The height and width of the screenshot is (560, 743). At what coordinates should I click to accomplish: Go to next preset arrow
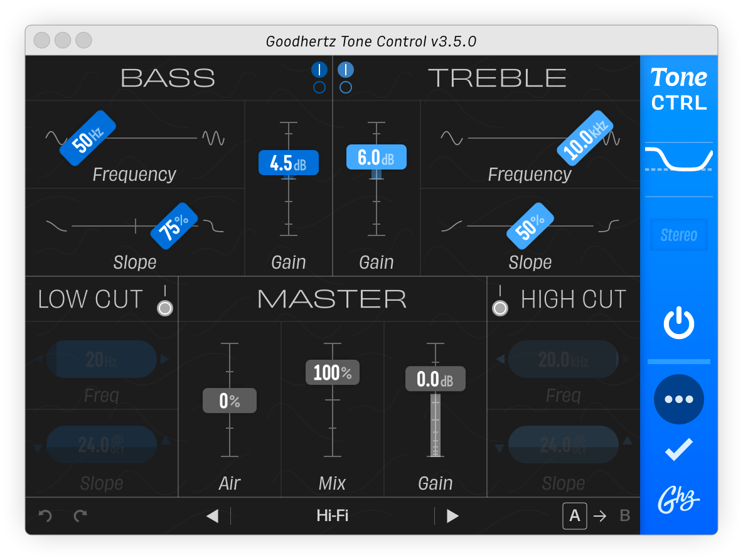[x=452, y=516]
